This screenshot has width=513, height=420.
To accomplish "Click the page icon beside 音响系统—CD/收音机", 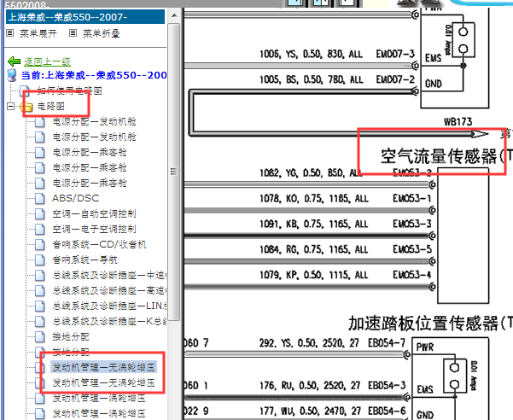I will (40, 244).
